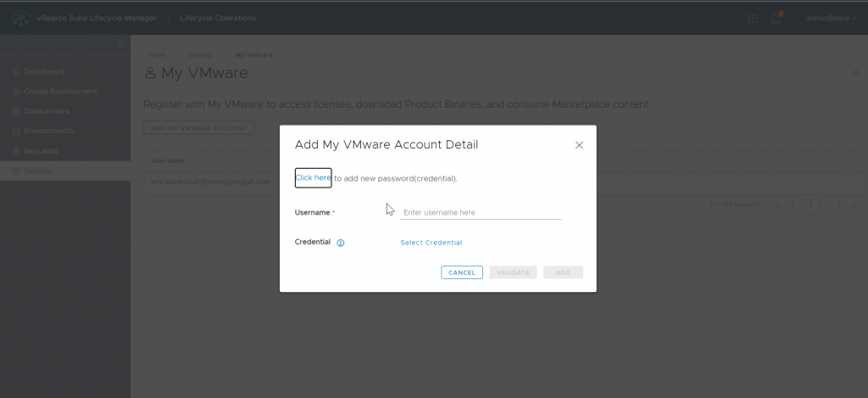Collapse page header with double-up chevron
Image resolution: width=868 pixels, height=398 pixels.
[x=856, y=73]
